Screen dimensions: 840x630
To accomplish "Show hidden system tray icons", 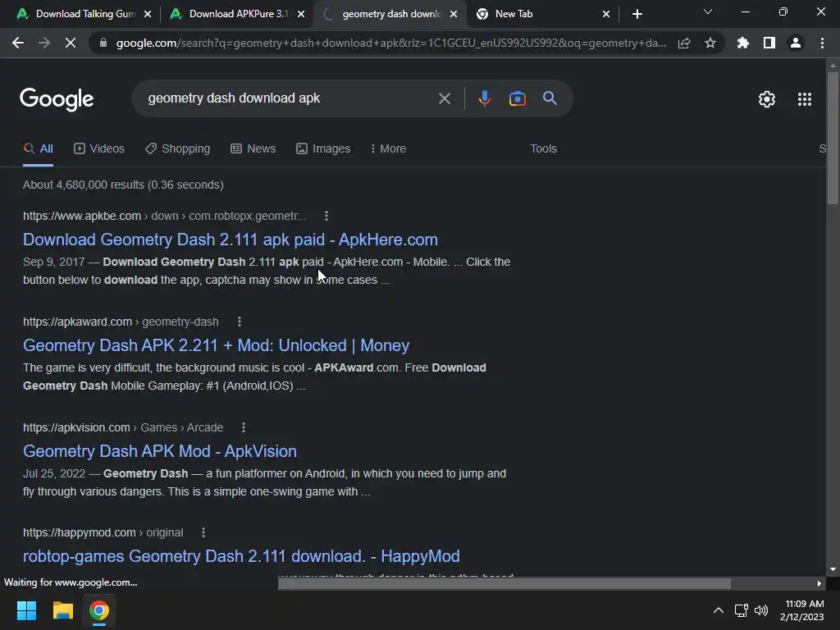I will pyautogui.click(x=719, y=610).
